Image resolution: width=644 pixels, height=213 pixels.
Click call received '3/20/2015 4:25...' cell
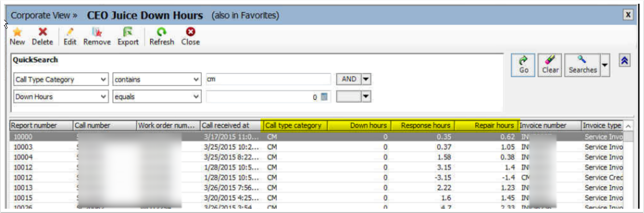[231, 198]
